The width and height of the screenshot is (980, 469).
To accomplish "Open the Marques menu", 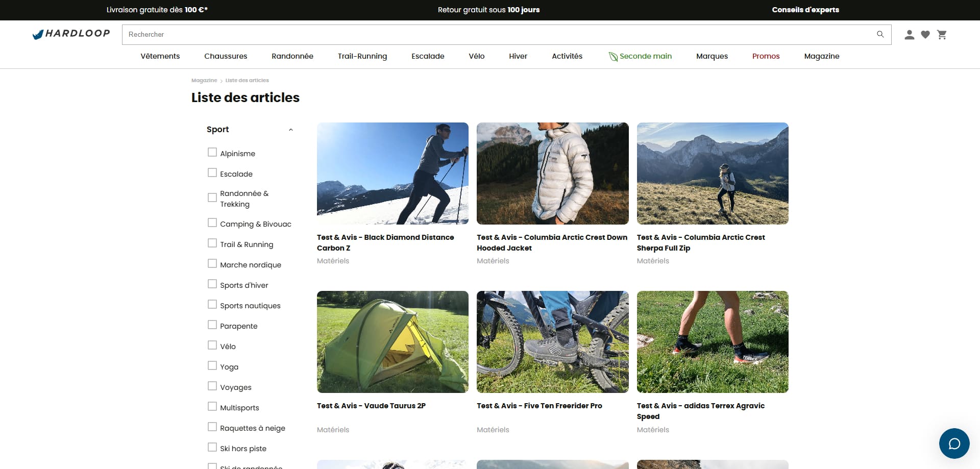I will click(x=712, y=56).
